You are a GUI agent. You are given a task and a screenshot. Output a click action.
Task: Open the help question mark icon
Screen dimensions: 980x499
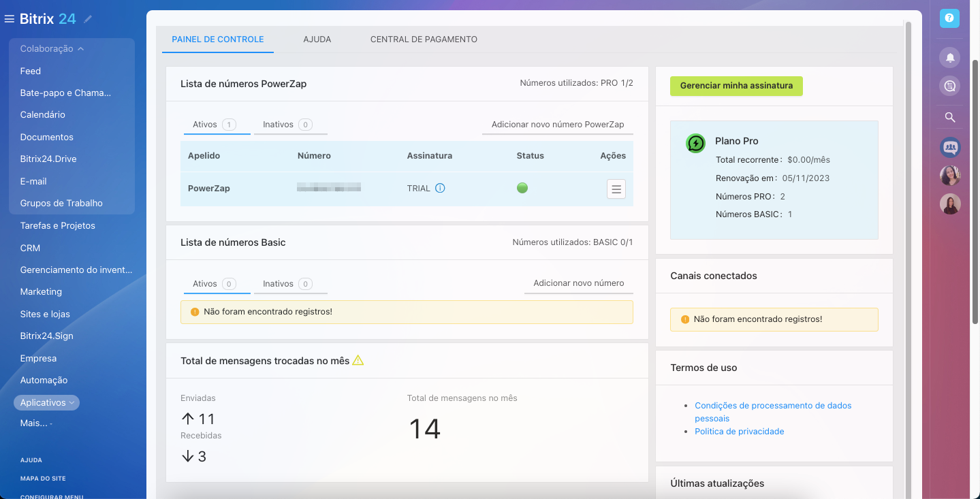[x=949, y=18]
